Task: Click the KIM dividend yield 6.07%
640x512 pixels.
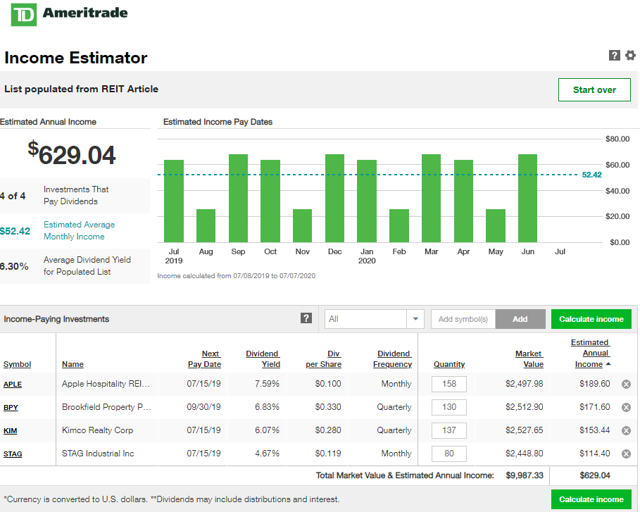Action: [267, 430]
